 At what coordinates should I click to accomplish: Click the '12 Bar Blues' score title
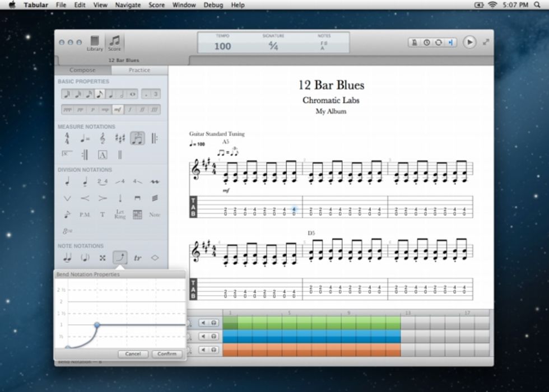[331, 85]
